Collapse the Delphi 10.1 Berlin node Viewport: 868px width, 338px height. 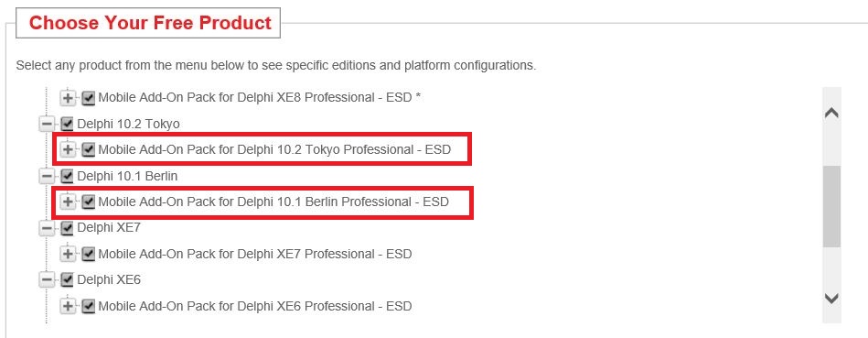47,176
